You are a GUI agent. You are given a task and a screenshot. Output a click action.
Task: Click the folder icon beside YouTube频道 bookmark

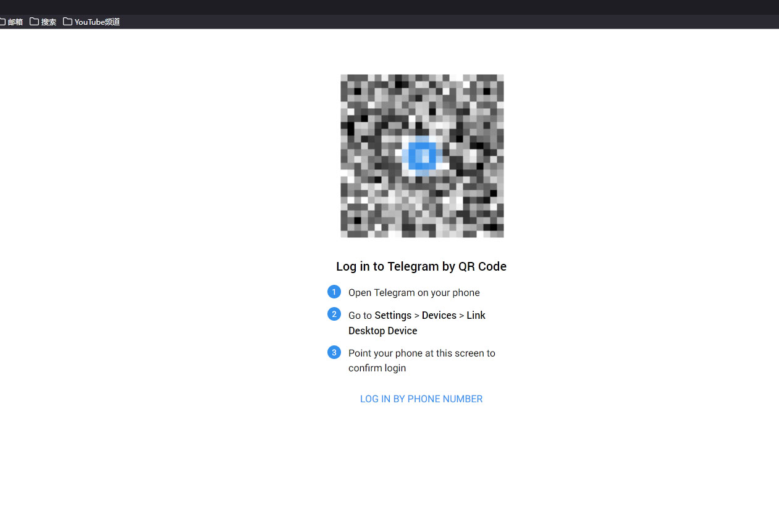[67, 22]
